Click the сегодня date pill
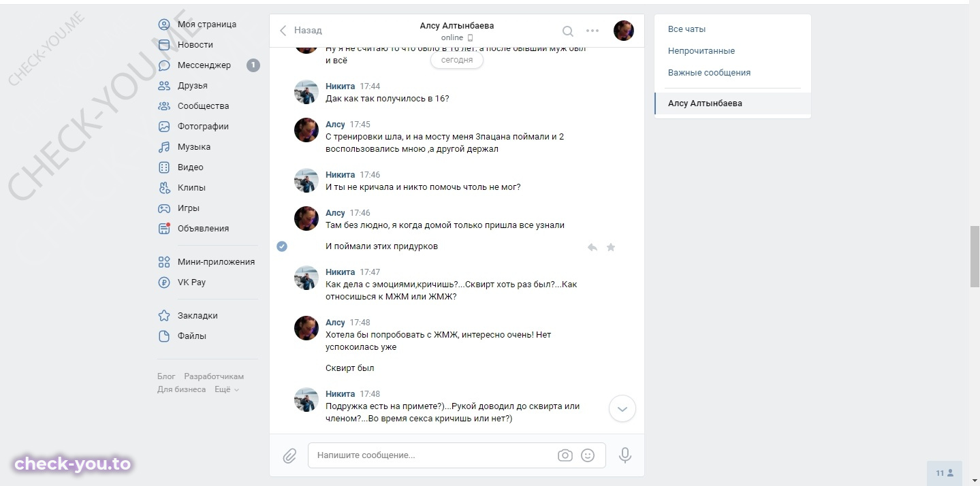The image size is (980, 486). [457, 60]
